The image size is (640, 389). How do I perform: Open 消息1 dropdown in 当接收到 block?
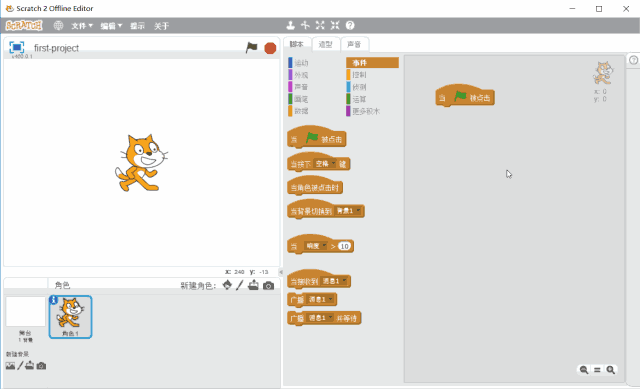334,281
